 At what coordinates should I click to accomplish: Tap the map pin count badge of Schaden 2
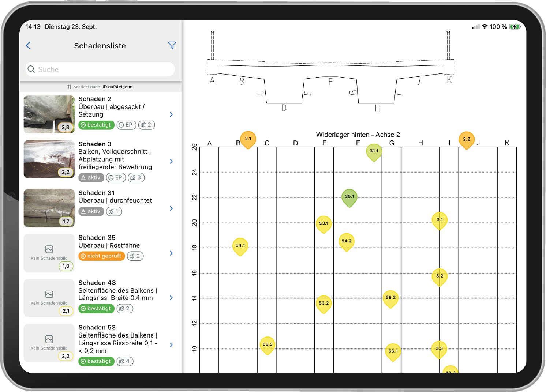pos(146,125)
